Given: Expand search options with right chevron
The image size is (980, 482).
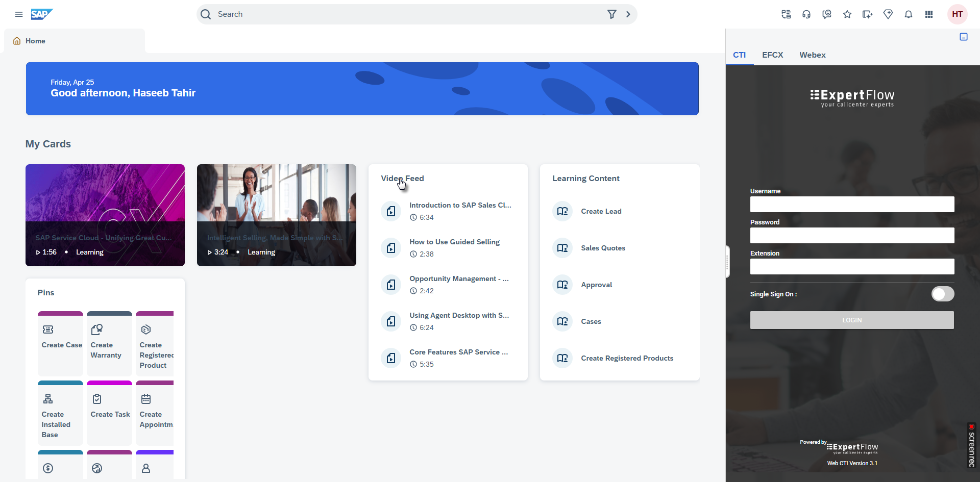Looking at the screenshot, I should tap(628, 14).
